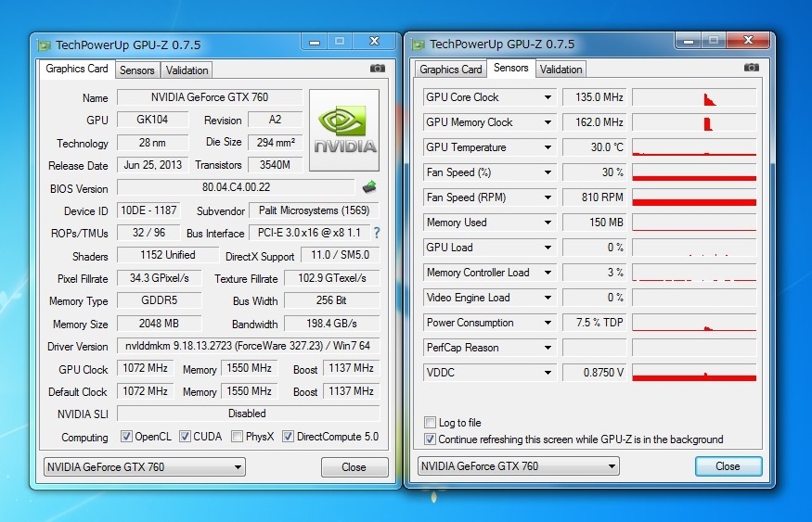Toggle the DirectCompute 5.0 checkbox
The width and height of the screenshot is (812, 522).
coord(288,436)
